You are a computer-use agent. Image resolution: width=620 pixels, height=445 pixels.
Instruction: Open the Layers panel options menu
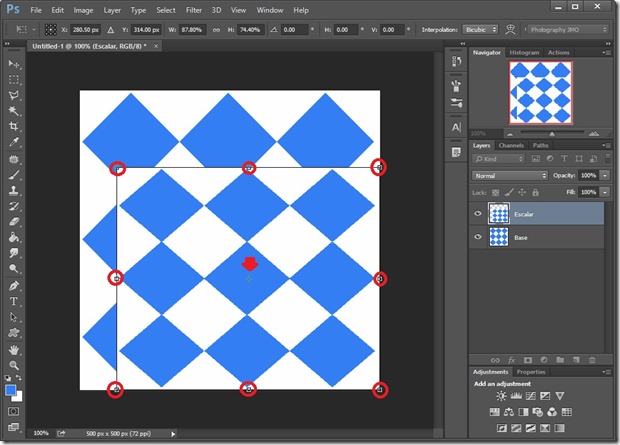pyautogui.click(x=606, y=146)
